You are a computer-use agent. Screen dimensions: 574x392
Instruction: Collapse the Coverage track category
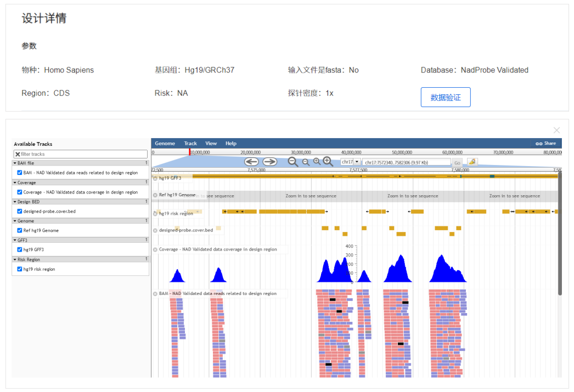click(15, 183)
